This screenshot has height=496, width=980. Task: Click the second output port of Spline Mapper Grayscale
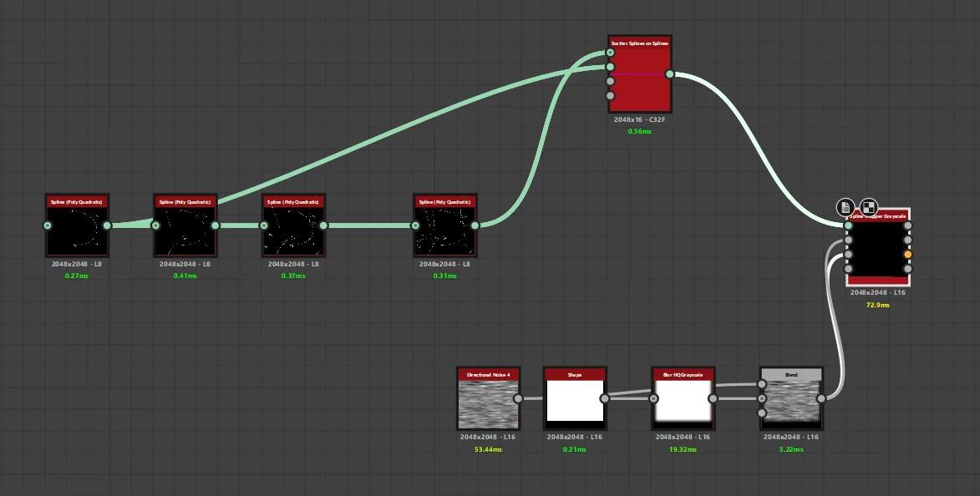[908, 240]
